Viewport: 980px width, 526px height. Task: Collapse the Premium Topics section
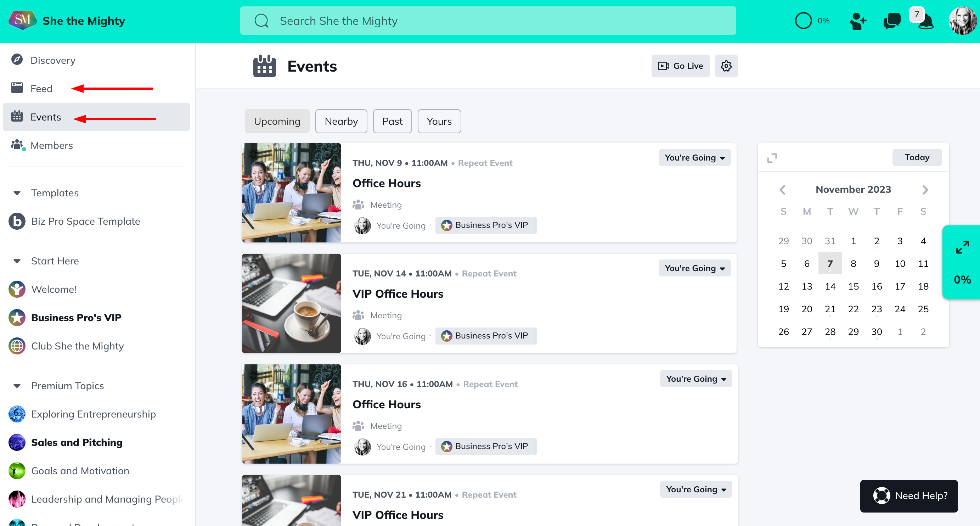(x=17, y=386)
